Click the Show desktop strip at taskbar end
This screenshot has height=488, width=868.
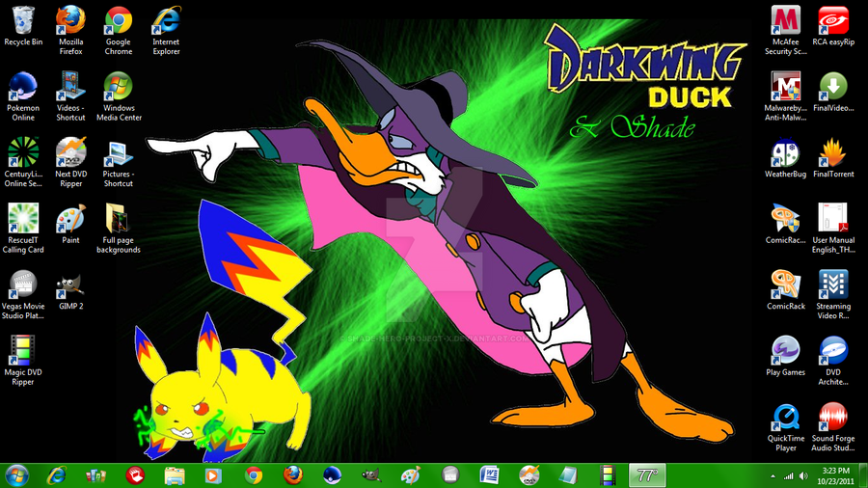click(863, 475)
